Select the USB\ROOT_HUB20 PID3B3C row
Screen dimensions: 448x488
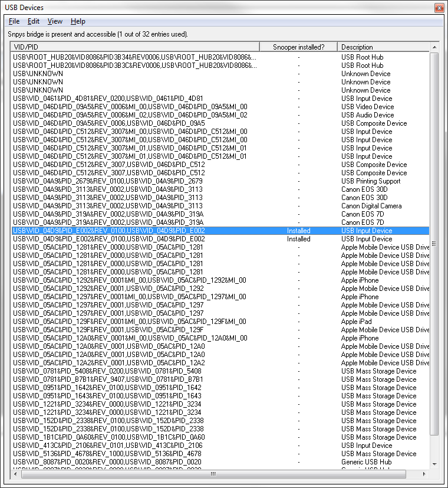(x=220, y=65)
